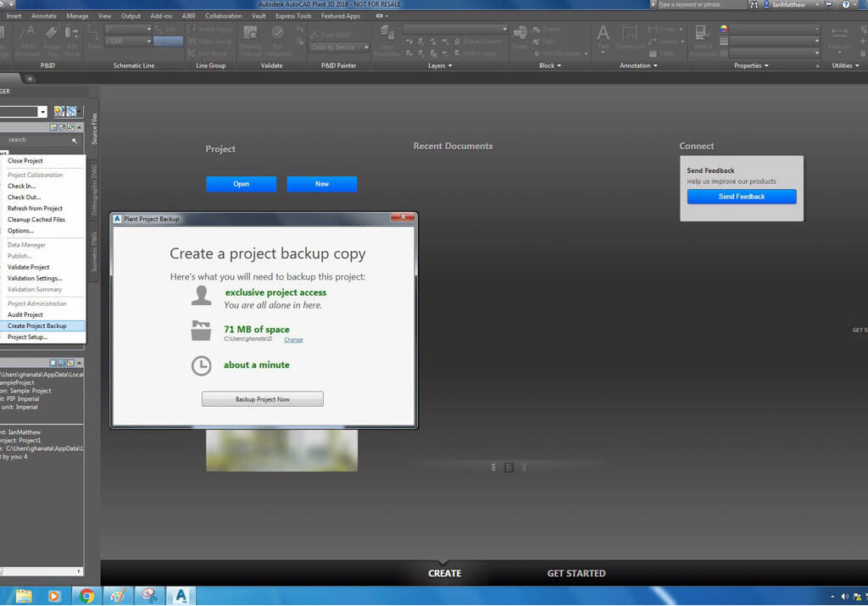868x606 pixels.
Task: Open the Annotate ribbon tab
Action: pyautogui.click(x=44, y=16)
